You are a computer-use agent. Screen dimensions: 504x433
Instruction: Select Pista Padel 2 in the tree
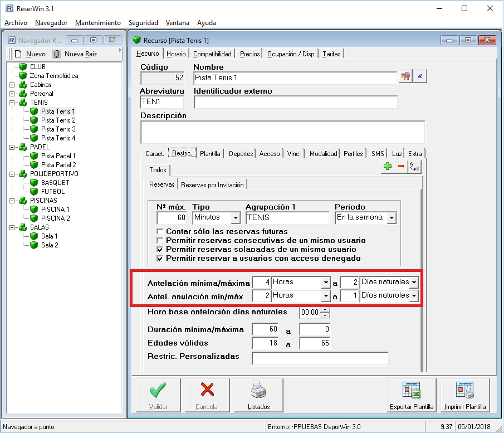(x=58, y=165)
